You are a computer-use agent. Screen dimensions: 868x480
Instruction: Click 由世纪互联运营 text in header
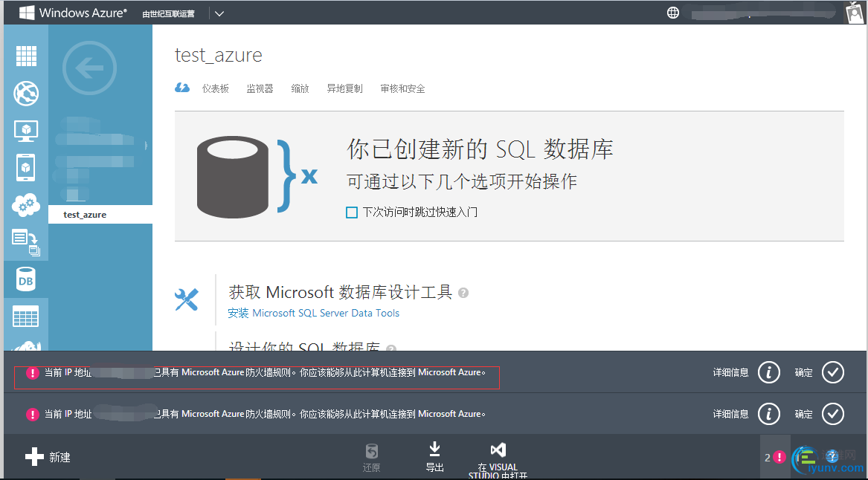(x=168, y=14)
